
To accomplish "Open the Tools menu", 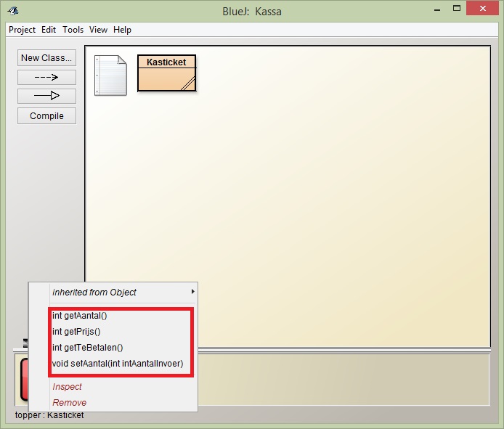I will coord(73,30).
